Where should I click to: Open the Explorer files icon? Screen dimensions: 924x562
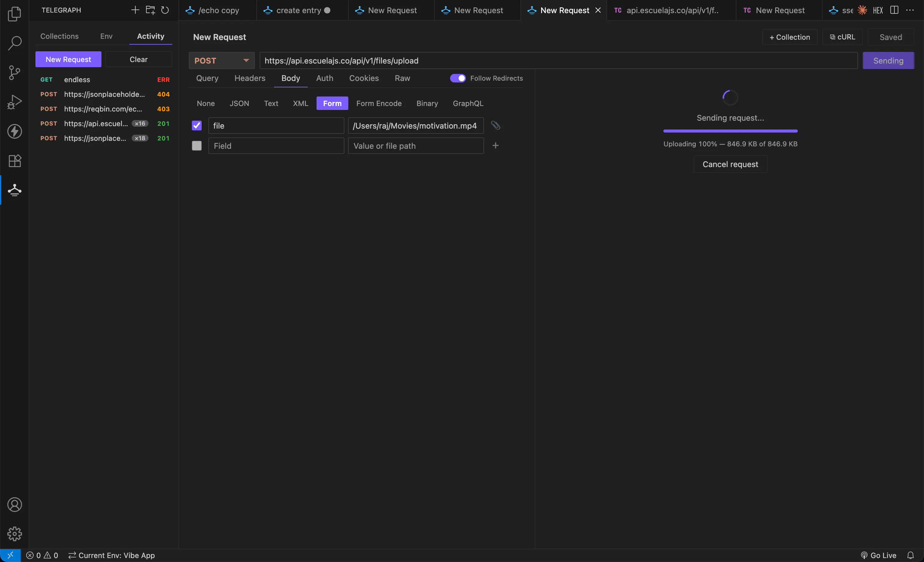click(x=14, y=14)
